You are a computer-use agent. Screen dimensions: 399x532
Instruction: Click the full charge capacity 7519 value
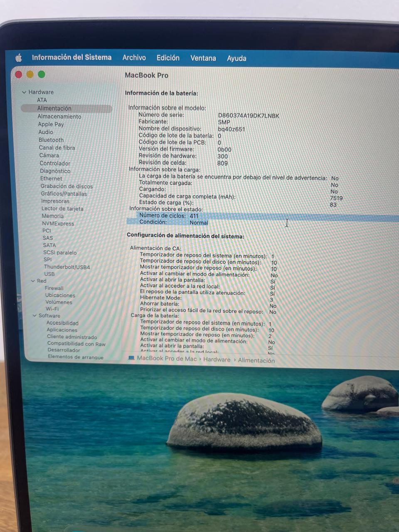(x=336, y=198)
